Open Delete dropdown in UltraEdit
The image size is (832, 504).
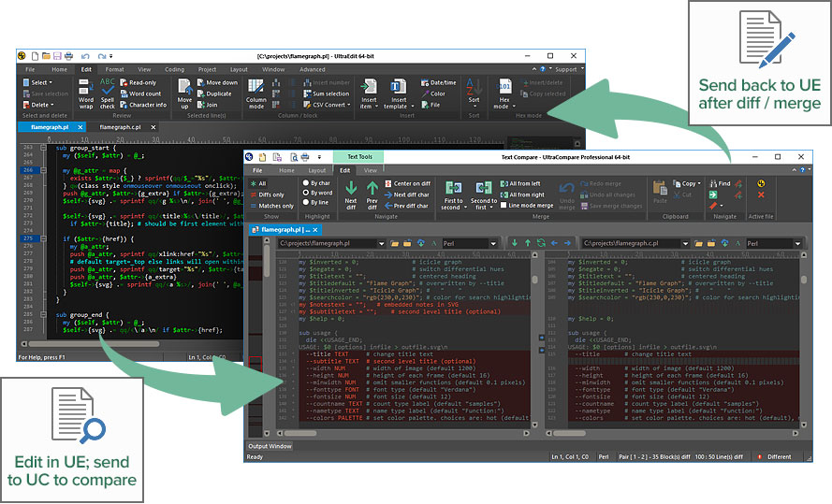pyautogui.click(x=38, y=105)
